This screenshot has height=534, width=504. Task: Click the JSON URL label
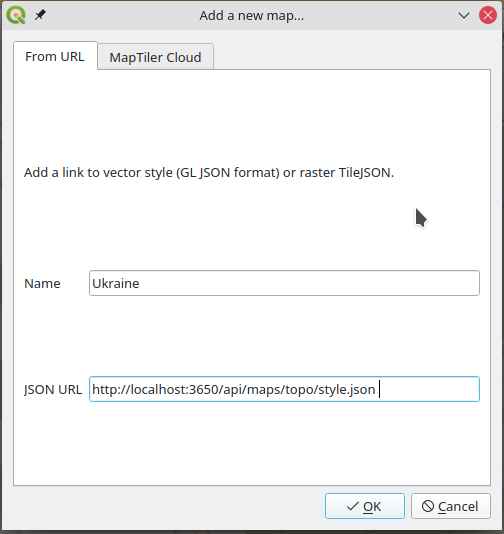(53, 389)
